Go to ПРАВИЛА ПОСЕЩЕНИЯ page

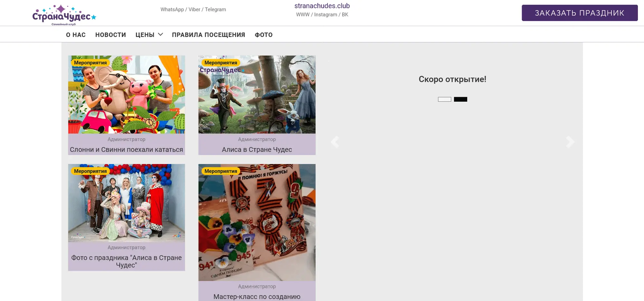[x=208, y=35]
